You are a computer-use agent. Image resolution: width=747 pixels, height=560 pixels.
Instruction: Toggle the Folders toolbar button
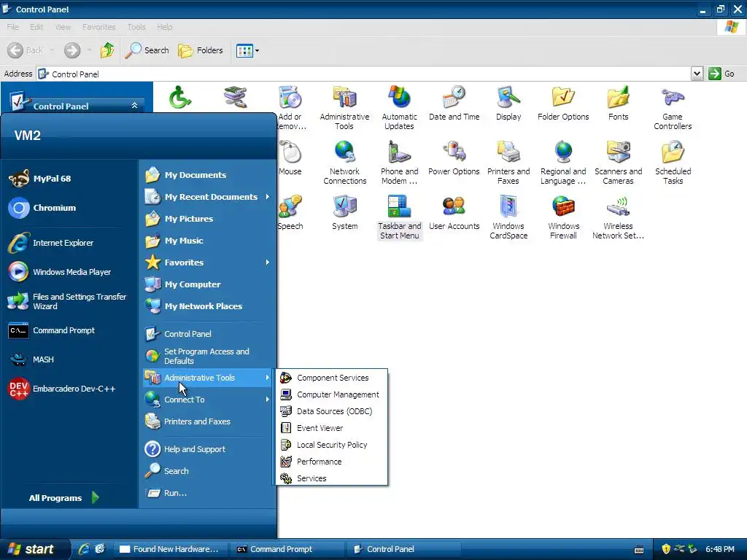(200, 50)
